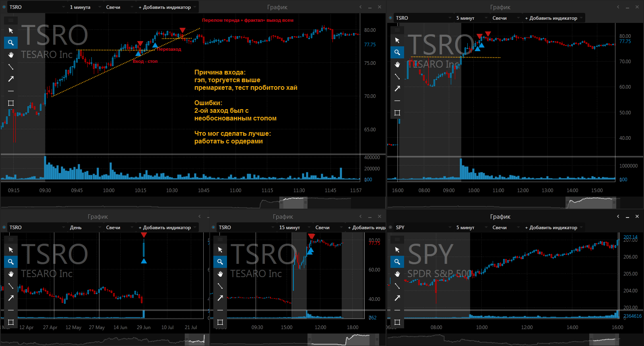The height and width of the screenshot is (346, 644).
Task: Choose the trend line tool in TSRO daily chart
Action: tap(11, 286)
